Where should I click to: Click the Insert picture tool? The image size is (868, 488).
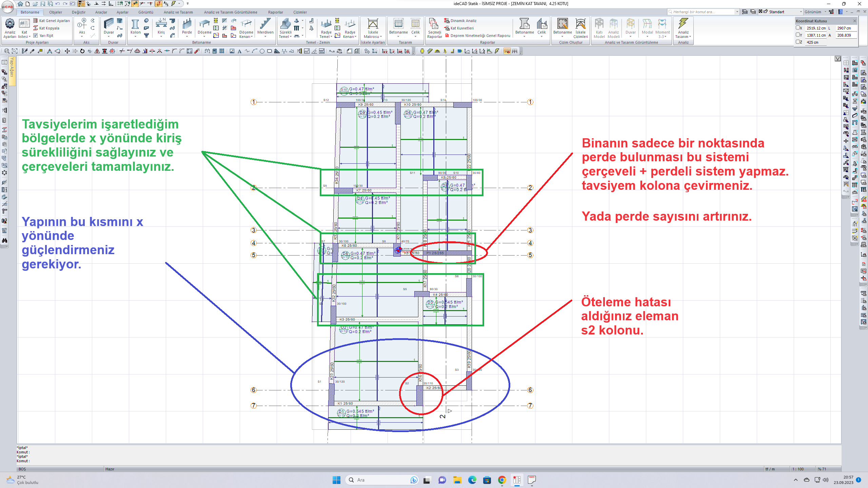232,51
